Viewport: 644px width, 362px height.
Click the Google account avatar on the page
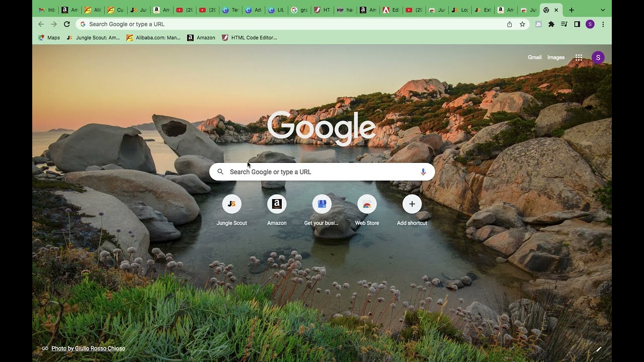tap(598, 57)
